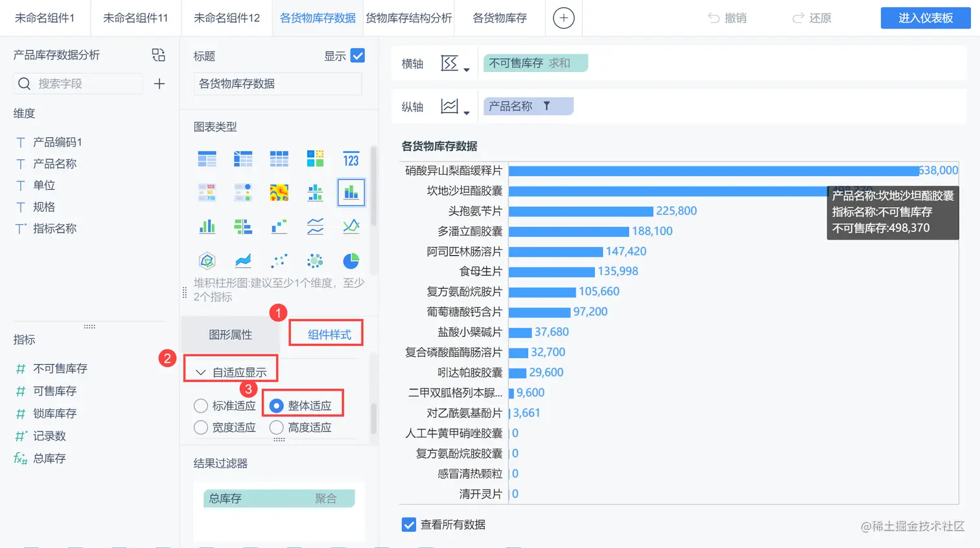980x548 pixels.
Task: Click the circular plus button to add a component
Action: [563, 17]
